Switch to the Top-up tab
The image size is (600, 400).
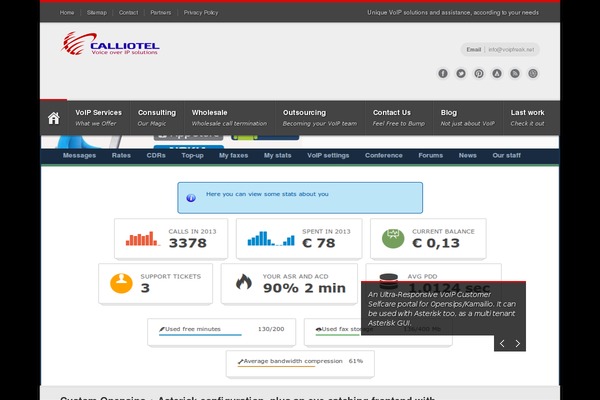[192, 155]
